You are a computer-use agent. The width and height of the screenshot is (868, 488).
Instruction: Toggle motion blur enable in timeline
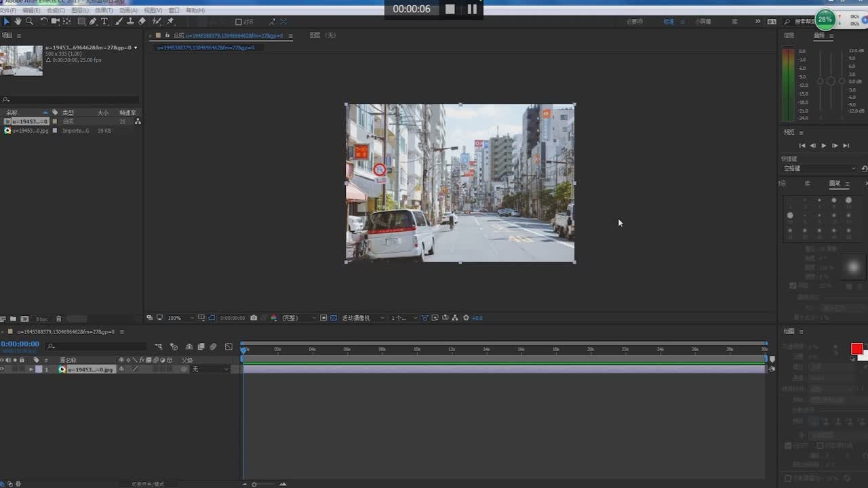213,346
